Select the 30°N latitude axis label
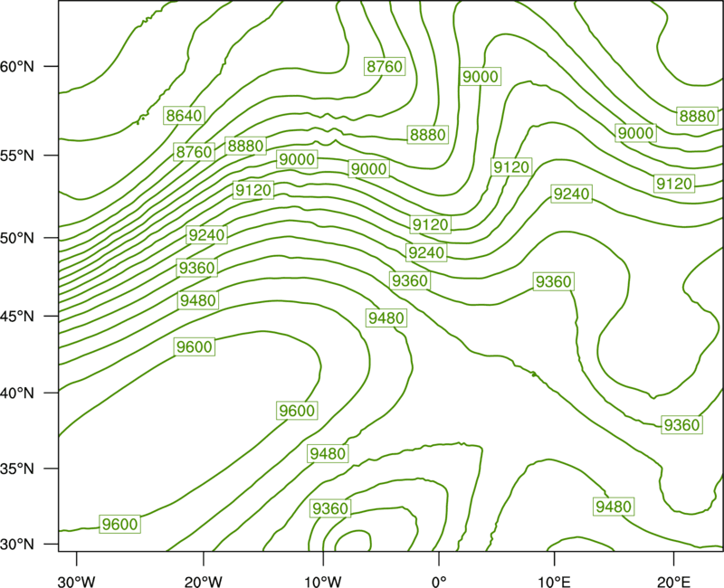 click(17, 545)
